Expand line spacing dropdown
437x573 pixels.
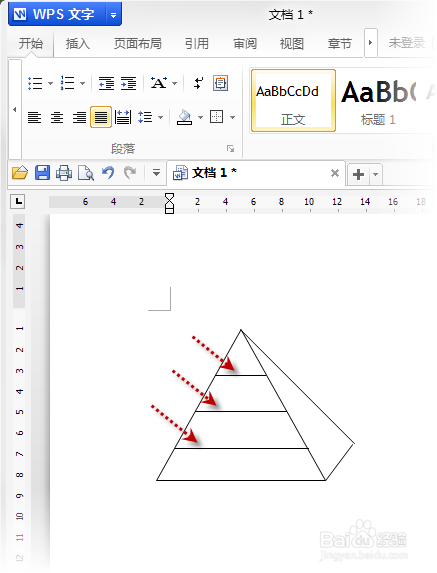pos(160,117)
